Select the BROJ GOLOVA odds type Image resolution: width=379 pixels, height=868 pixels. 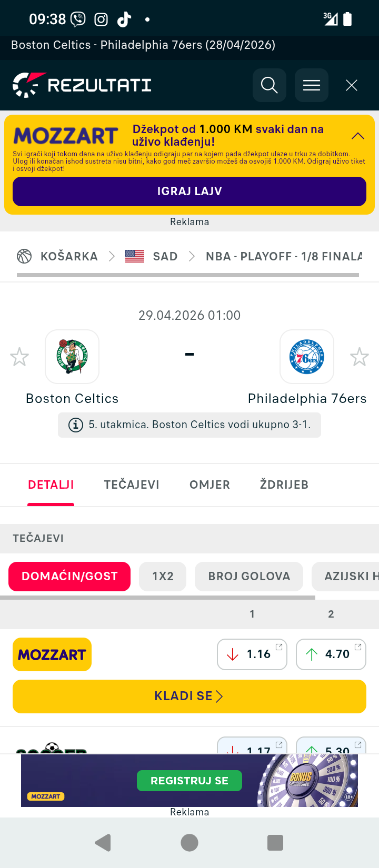point(249,577)
